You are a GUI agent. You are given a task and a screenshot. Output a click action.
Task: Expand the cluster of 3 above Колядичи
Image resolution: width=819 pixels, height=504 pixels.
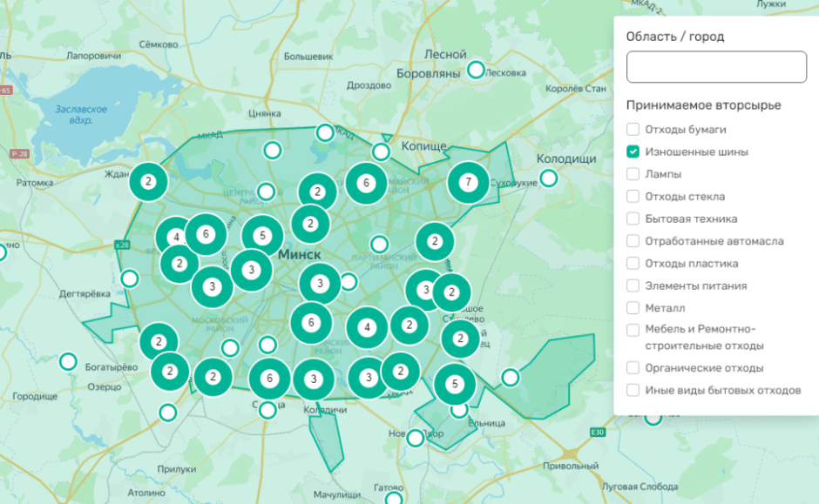(313, 380)
